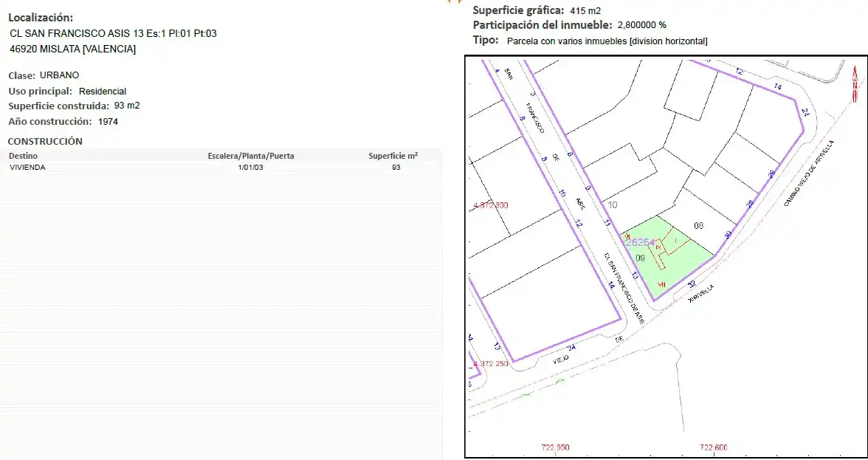Click the CAMINO VIEJO DE XIRIVELLA street label
This screenshot has height=460, width=868.
pos(809,174)
